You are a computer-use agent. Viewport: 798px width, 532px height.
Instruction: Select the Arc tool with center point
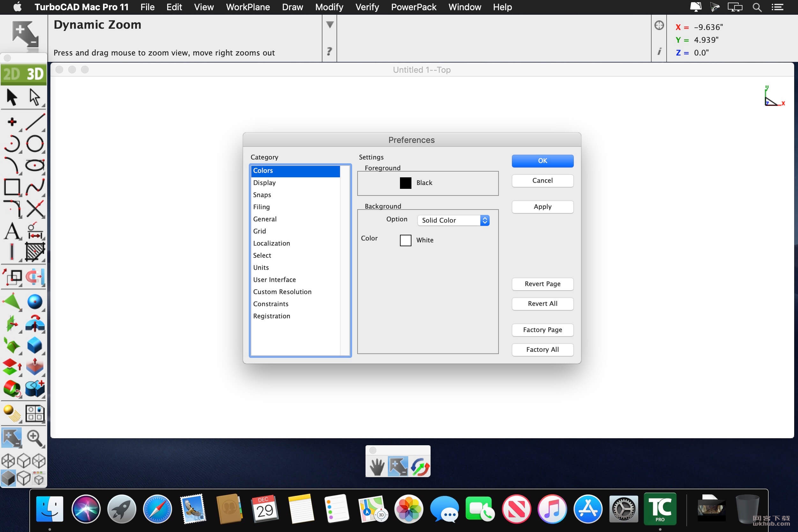(12, 144)
